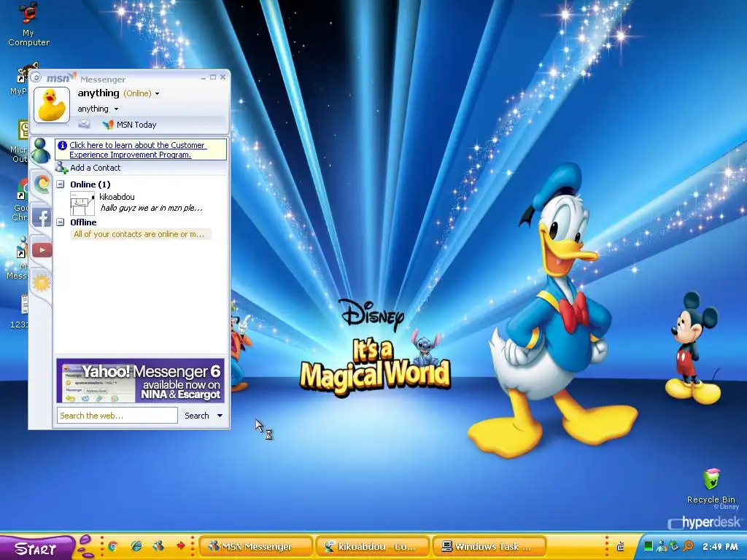Click the shield tray icon before magnifier
The width and height of the screenshot is (747, 560).
pos(675,546)
